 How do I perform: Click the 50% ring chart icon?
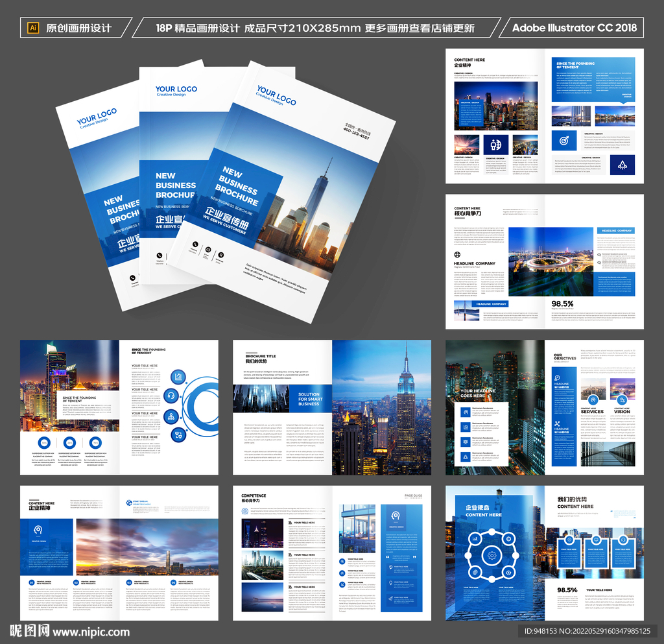pos(44,442)
